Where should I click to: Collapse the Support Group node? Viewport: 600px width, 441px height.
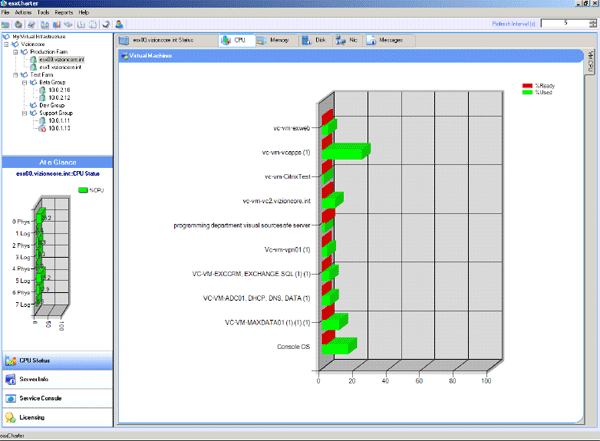point(24,114)
